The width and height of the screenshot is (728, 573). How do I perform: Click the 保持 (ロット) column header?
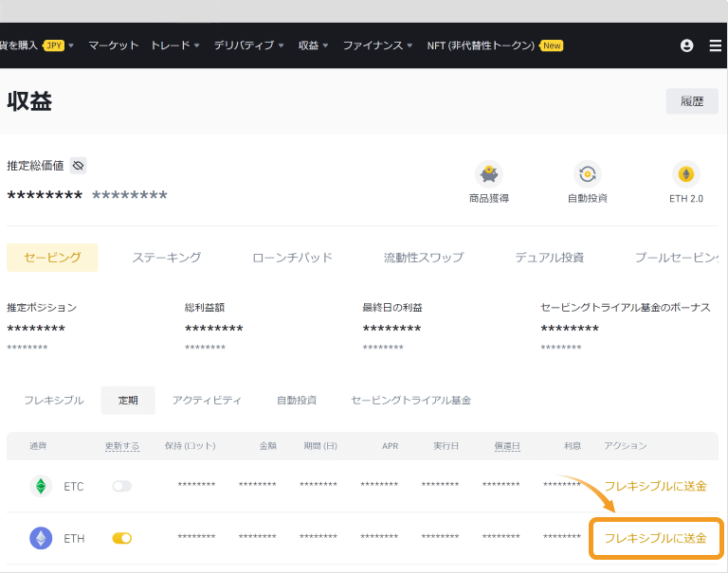coord(191,446)
